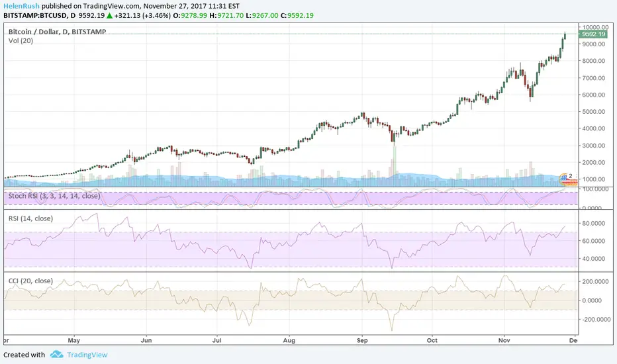Click the 60.0000 RSI axis label
The height and width of the screenshot is (364, 617).
click(x=593, y=241)
